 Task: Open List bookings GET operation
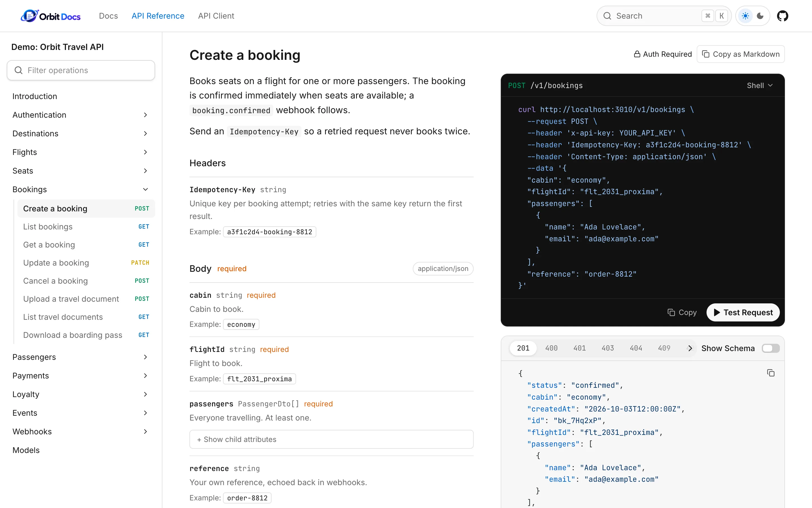pyautogui.click(x=86, y=227)
